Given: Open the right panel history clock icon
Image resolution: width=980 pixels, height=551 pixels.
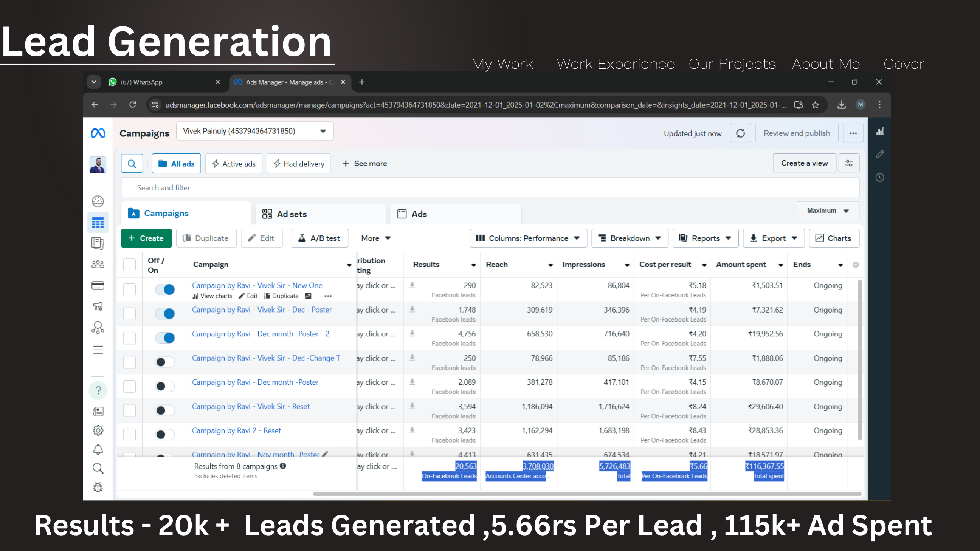Looking at the screenshot, I should (880, 178).
